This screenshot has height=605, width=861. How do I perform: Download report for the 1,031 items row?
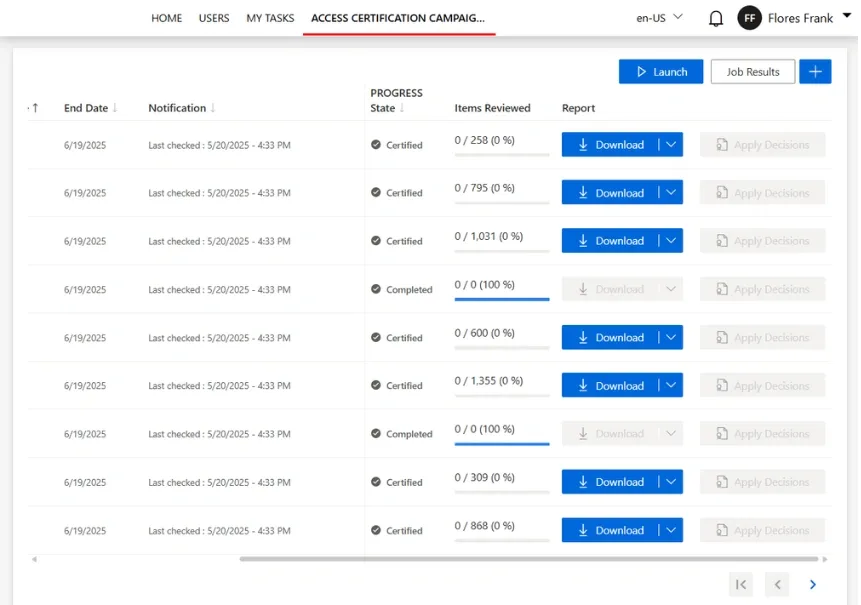coord(613,242)
